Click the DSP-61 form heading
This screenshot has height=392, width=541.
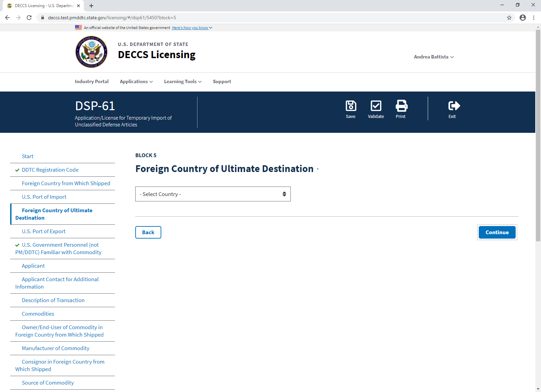95,106
